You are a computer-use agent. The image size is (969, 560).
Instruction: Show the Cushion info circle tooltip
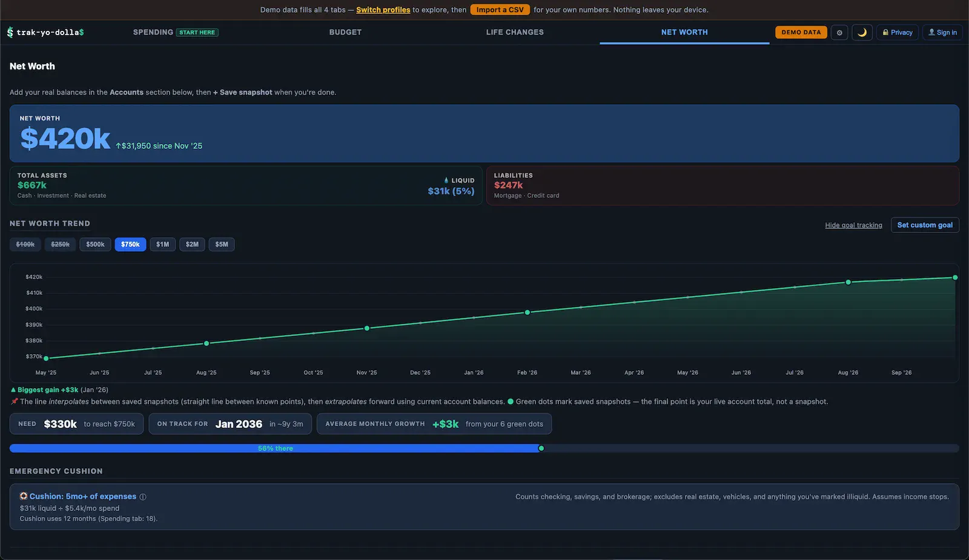coord(143,497)
